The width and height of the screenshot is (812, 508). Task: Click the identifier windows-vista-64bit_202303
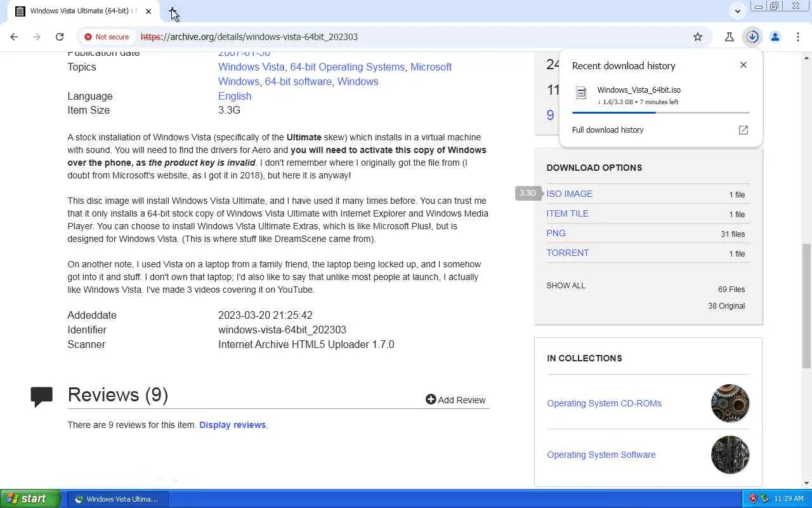tap(282, 330)
